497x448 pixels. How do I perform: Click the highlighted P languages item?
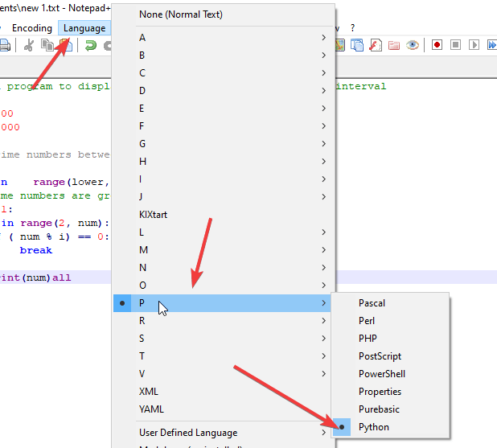(x=224, y=303)
